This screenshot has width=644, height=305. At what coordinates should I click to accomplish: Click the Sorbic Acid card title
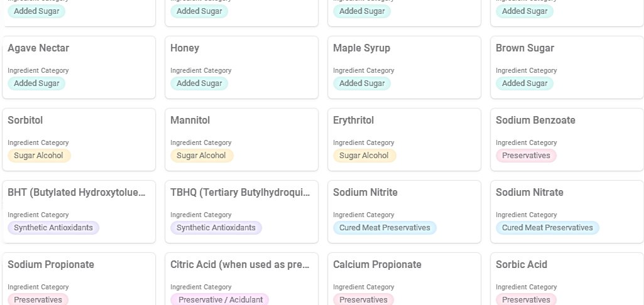[521, 265]
